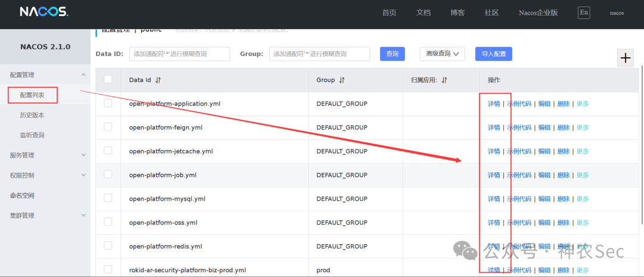Click 删除 for open-platform-feign.yml

(x=563, y=127)
